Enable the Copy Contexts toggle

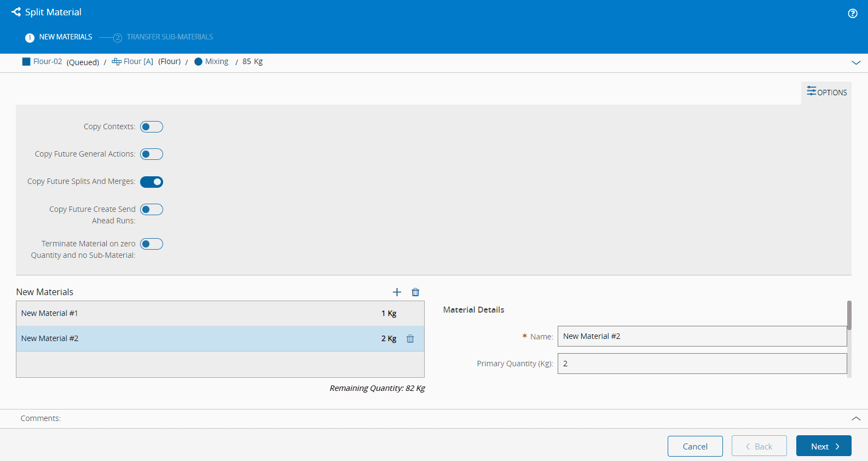(x=152, y=127)
